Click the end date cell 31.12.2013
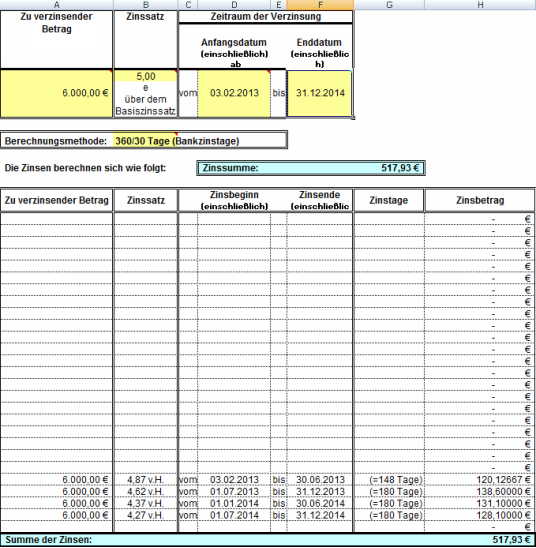The height and width of the screenshot is (548, 536). [320, 491]
